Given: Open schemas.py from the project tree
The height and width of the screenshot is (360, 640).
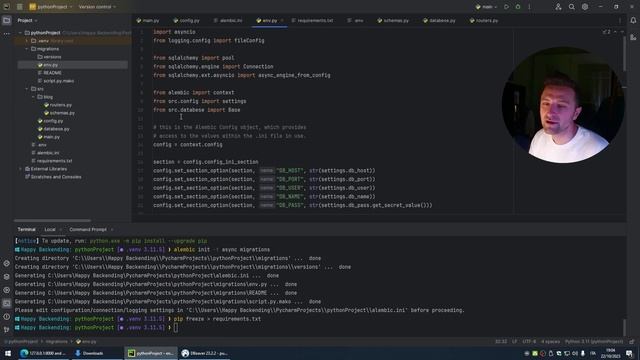Looking at the screenshot, I should pos(62,113).
